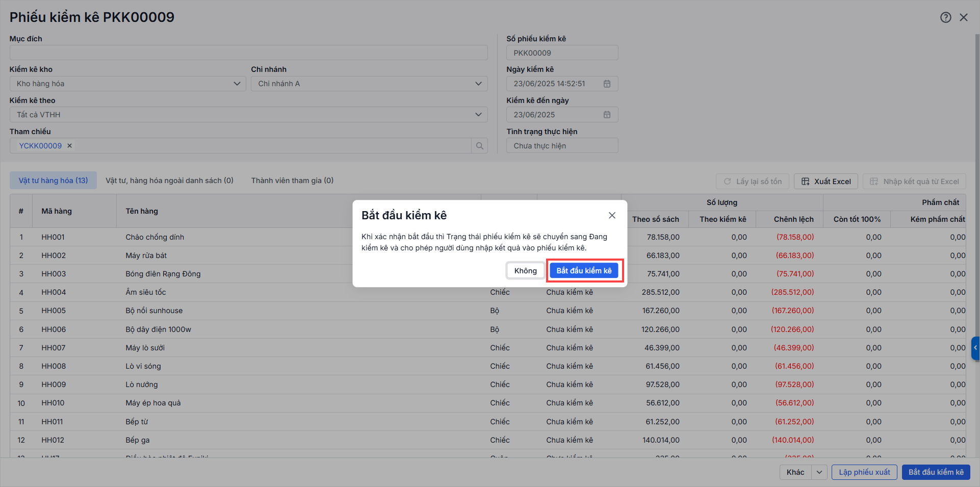Open Thành viên tham gia (0) tab
980x487 pixels.
(292, 181)
